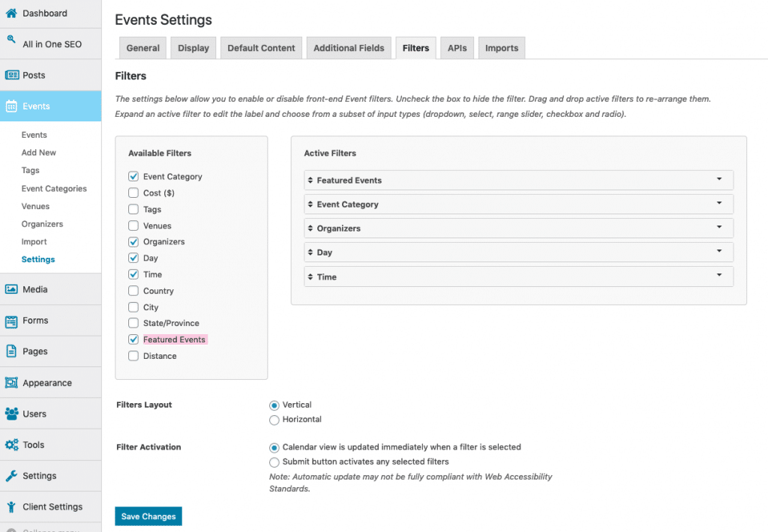Click the Settings wrench icon
The width and height of the screenshot is (768, 532).
[x=11, y=476]
